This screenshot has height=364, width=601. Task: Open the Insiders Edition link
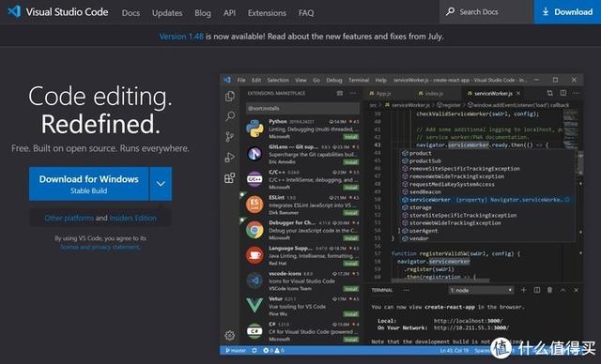(132, 218)
